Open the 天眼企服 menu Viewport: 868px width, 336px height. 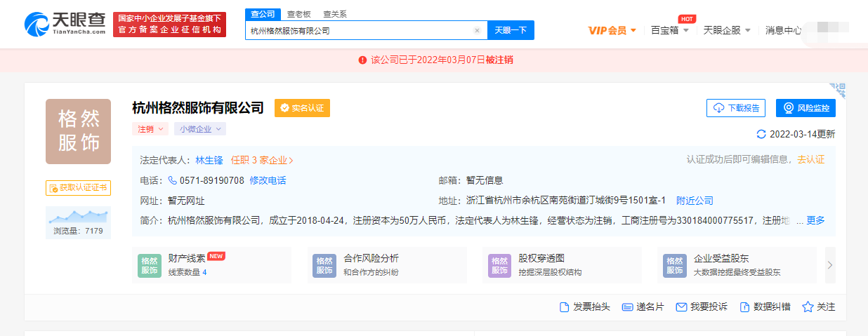[727, 30]
